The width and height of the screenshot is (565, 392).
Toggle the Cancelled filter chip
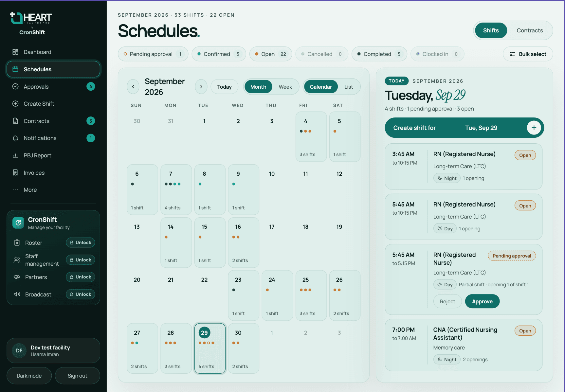pyautogui.click(x=322, y=54)
